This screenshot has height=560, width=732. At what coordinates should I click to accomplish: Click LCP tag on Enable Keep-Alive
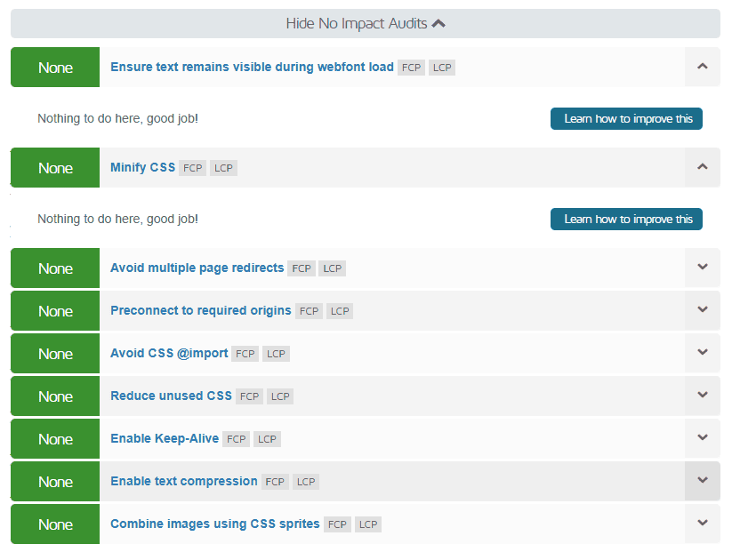coord(267,439)
